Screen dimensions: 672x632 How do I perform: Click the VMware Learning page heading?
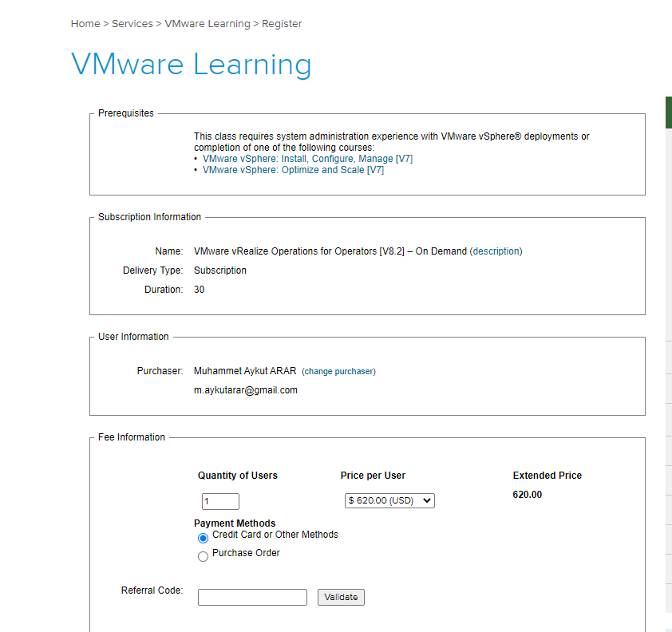point(191,65)
